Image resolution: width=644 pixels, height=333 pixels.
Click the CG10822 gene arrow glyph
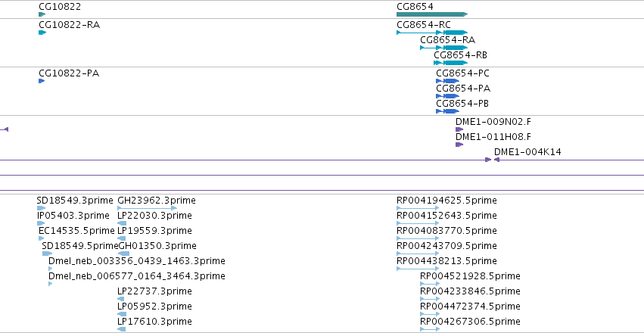42,14
